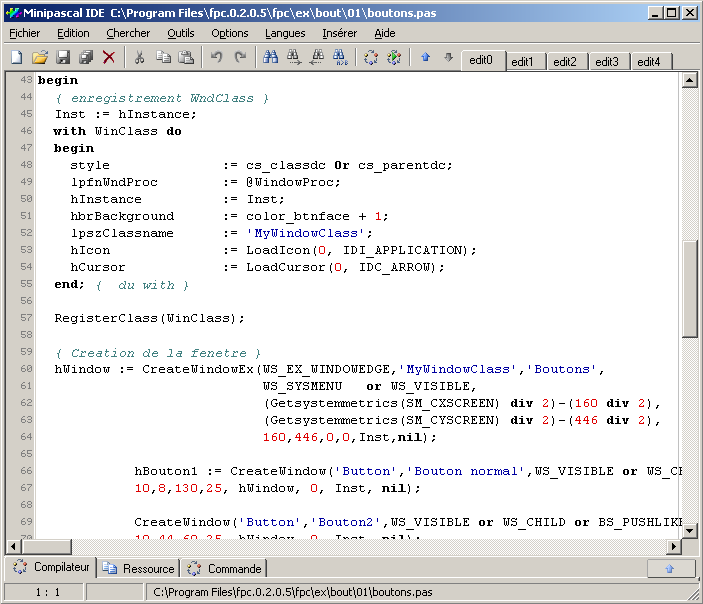The width and height of the screenshot is (703, 604).
Task: Click the compile gear icon in the toolbar
Action: (x=371, y=58)
